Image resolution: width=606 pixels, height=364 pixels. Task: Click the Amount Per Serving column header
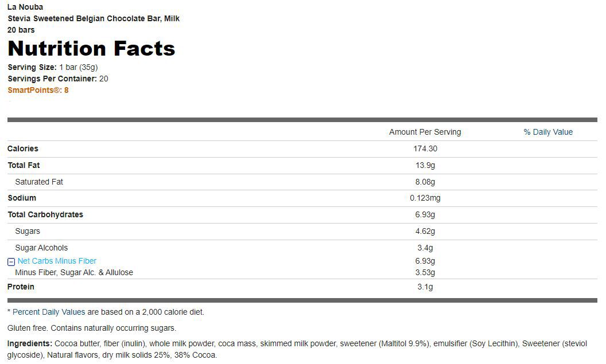(x=425, y=132)
